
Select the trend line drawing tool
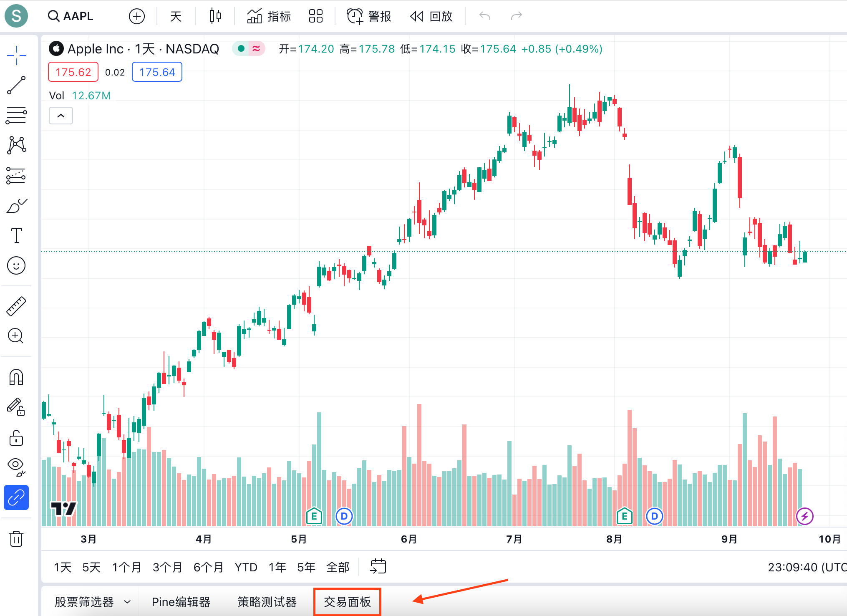point(16,85)
